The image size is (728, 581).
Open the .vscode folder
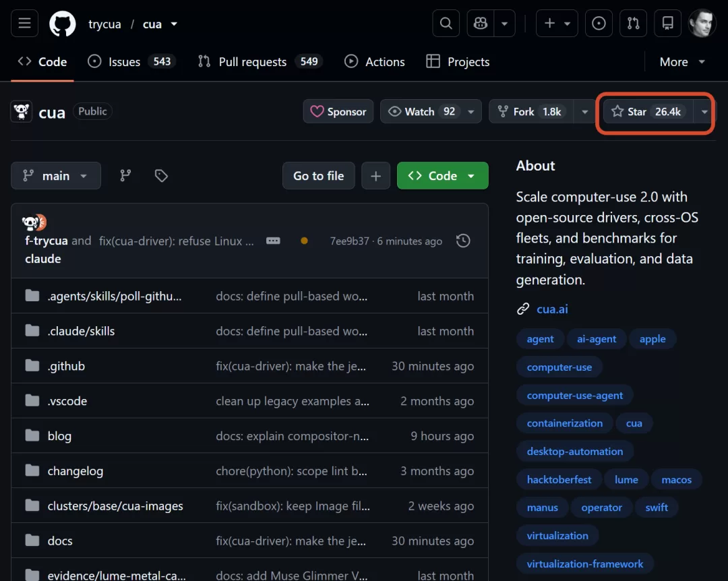(x=67, y=401)
